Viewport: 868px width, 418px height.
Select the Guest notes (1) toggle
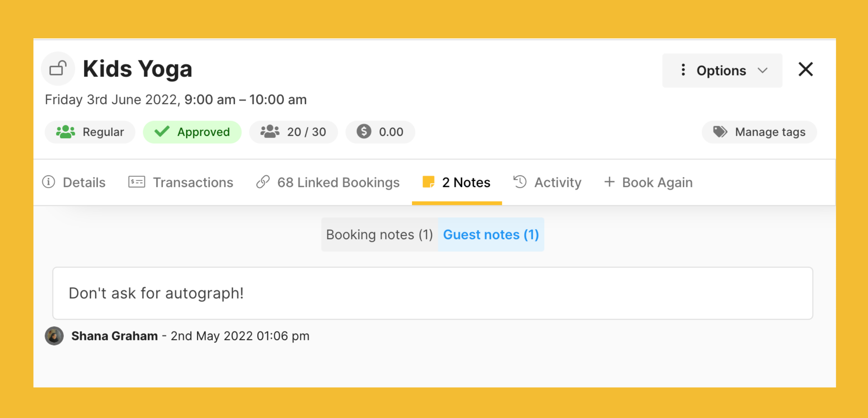tap(491, 234)
